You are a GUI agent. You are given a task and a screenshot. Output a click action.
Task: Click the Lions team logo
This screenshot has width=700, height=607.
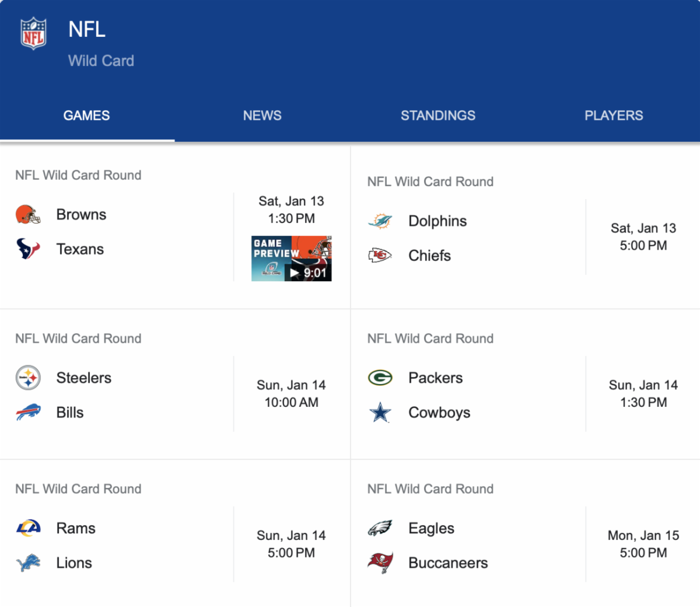coord(28,563)
